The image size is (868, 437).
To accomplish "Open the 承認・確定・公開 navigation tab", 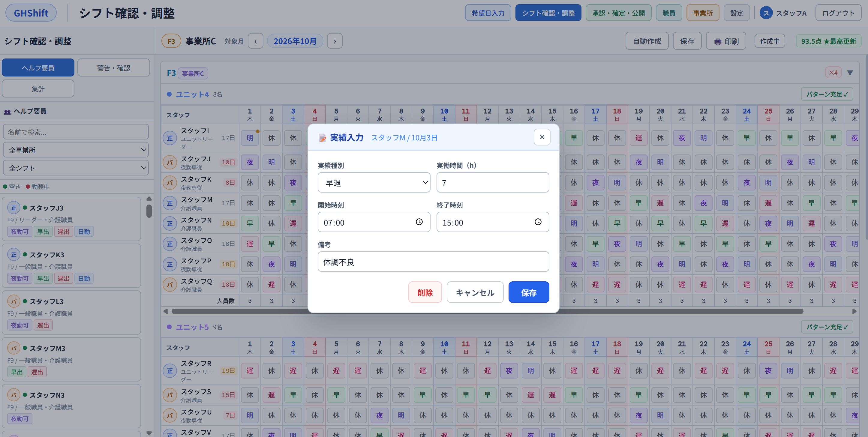I will click(x=618, y=13).
